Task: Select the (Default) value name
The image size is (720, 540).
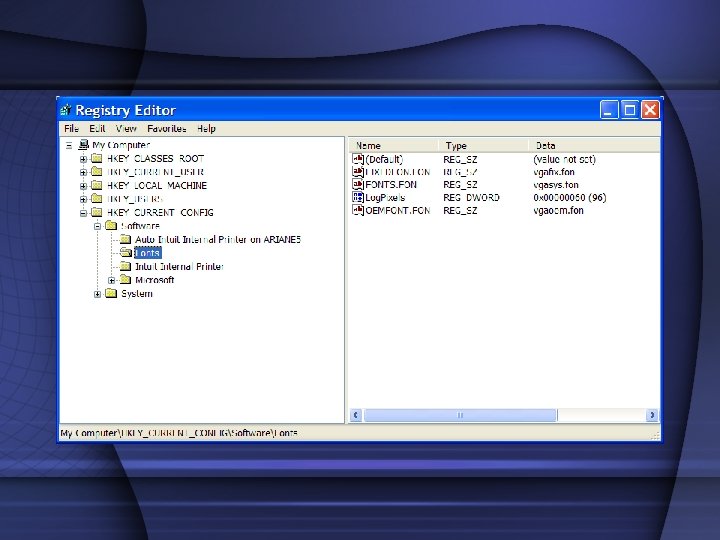Action: 384,159
